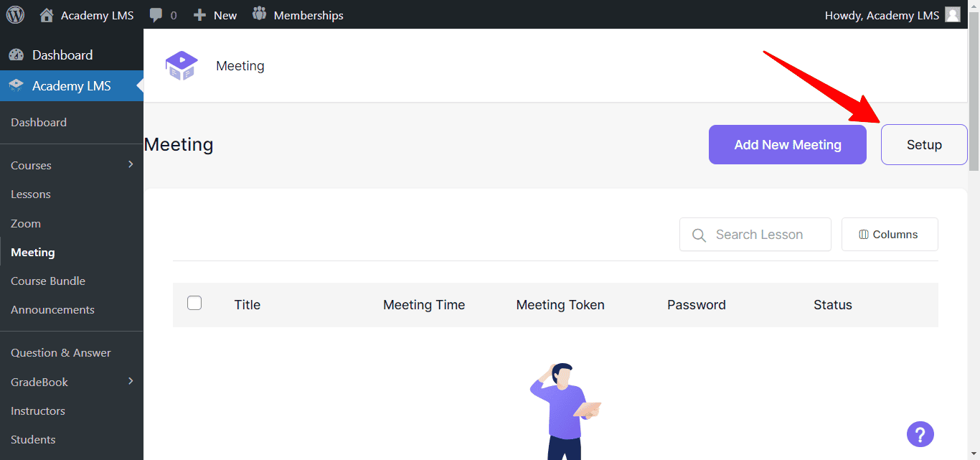Expand the GradeBook submenu arrow
980x460 pixels.
pos(131,381)
